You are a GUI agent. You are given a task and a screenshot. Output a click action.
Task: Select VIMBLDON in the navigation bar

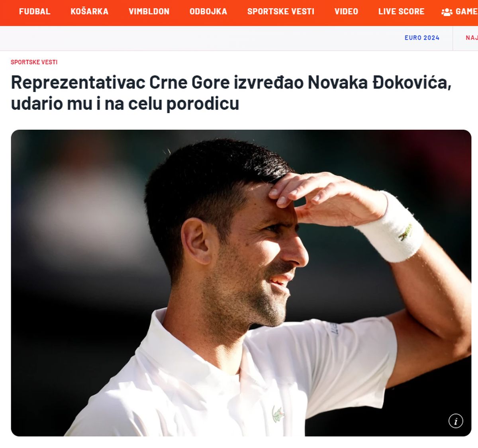(x=149, y=12)
